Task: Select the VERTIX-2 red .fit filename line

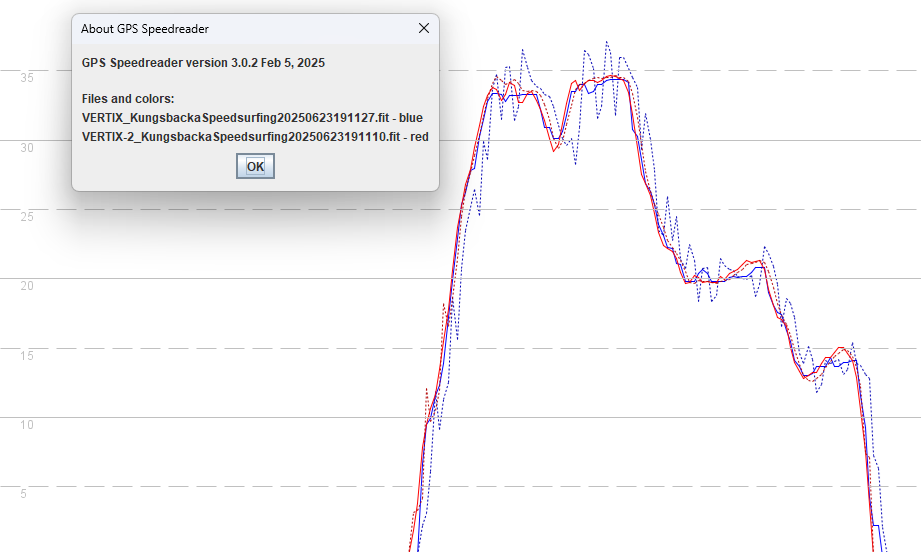Action: [255, 137]
